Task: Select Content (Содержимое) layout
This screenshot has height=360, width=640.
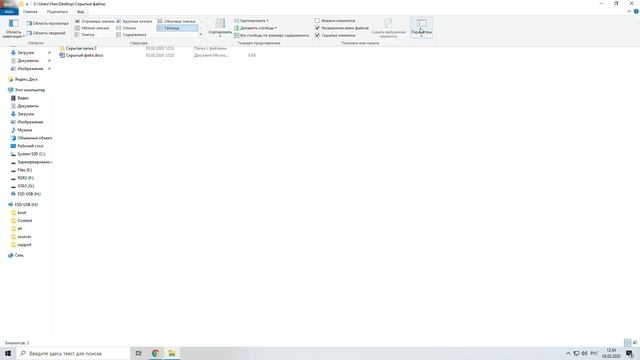Action: (131, 35)
